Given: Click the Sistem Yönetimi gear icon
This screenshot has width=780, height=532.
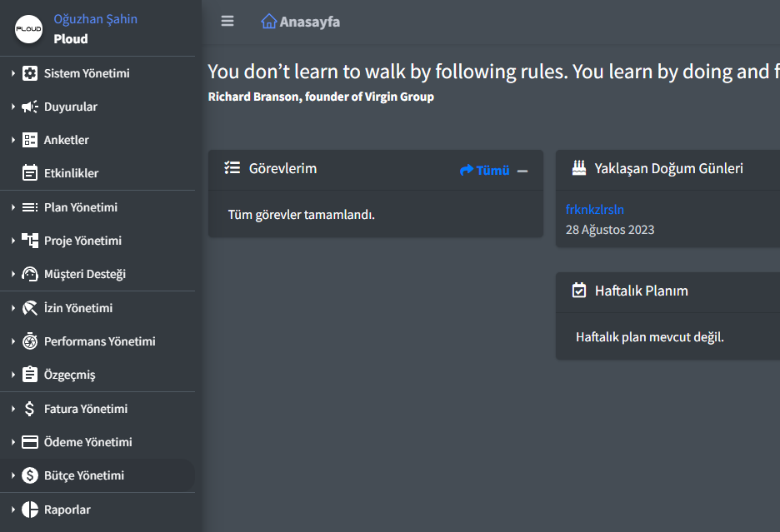Looking at the screenshot, I should (30, 73).
